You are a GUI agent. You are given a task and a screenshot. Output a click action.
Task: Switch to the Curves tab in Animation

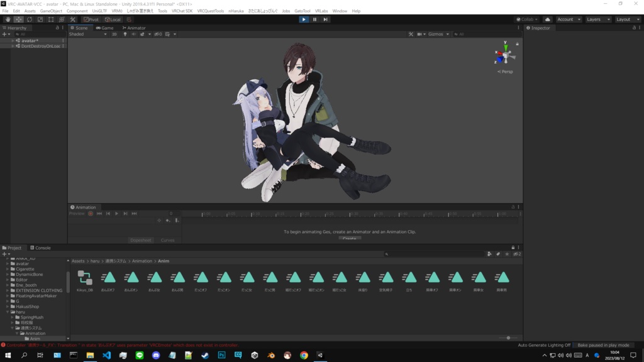coord(168,240)
